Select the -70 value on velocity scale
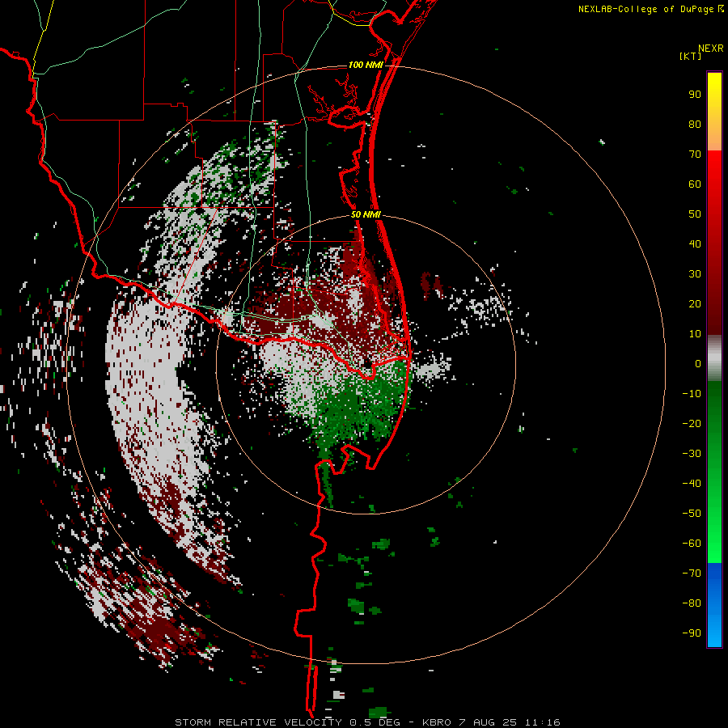 692,574
